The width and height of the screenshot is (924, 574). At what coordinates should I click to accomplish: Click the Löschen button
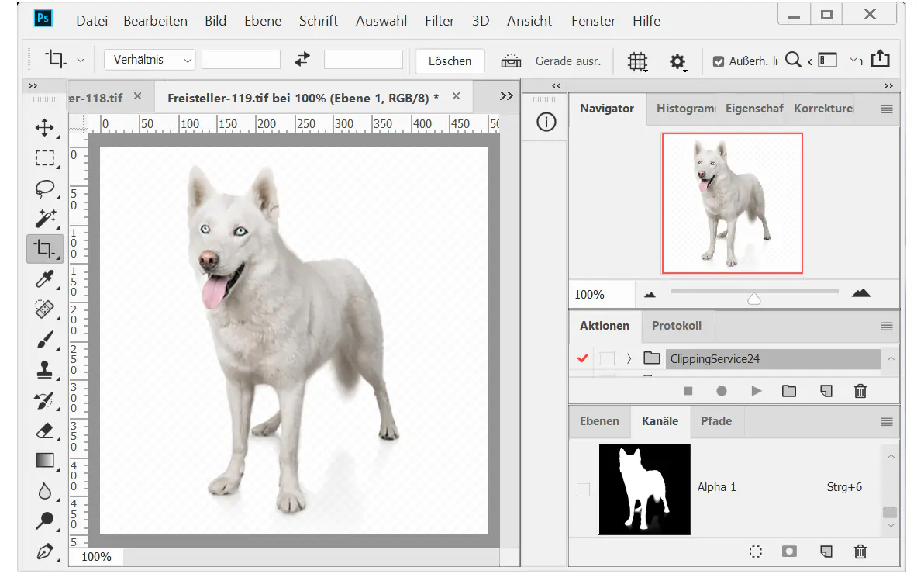[450, 61]
